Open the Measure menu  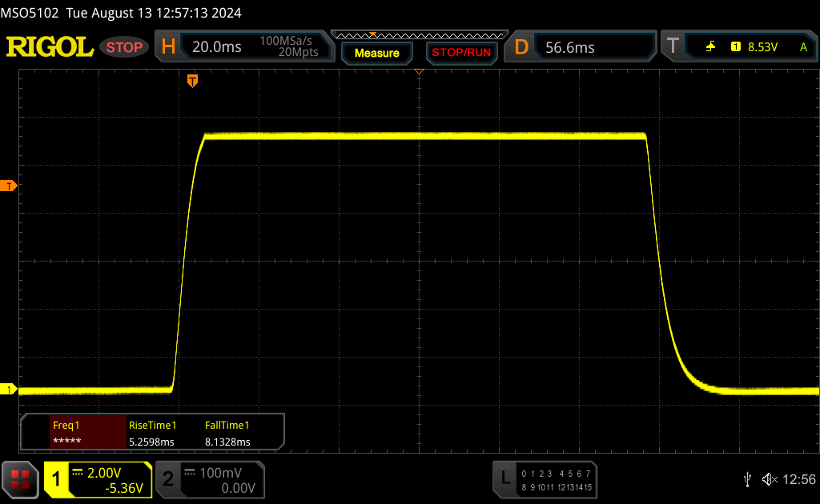pyautogui.click(x=376, y=53)
